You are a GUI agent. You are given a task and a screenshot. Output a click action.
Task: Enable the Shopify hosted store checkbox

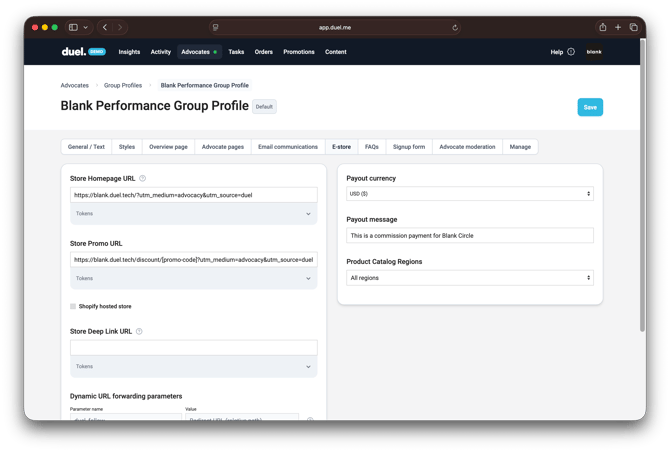pos(73,306)
